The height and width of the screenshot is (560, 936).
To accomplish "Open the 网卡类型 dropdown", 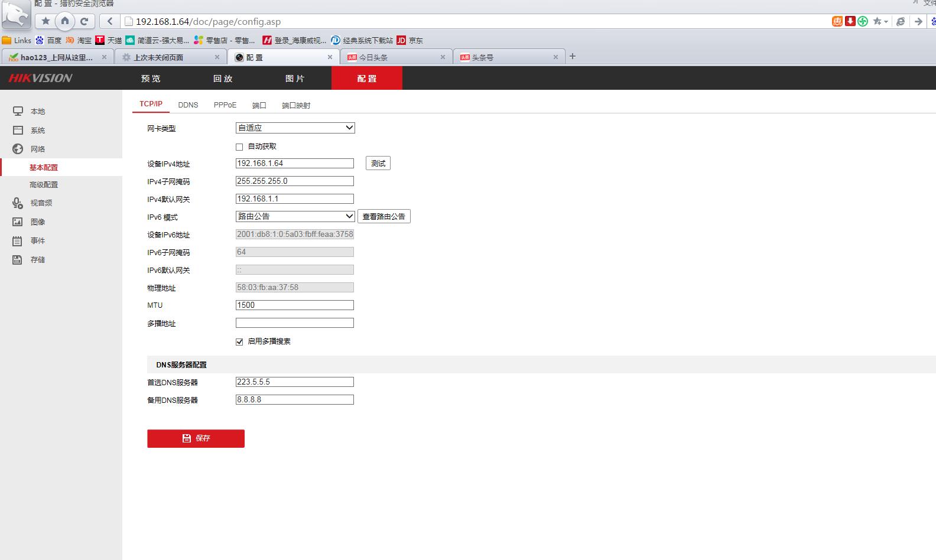I will click(295, 128).
